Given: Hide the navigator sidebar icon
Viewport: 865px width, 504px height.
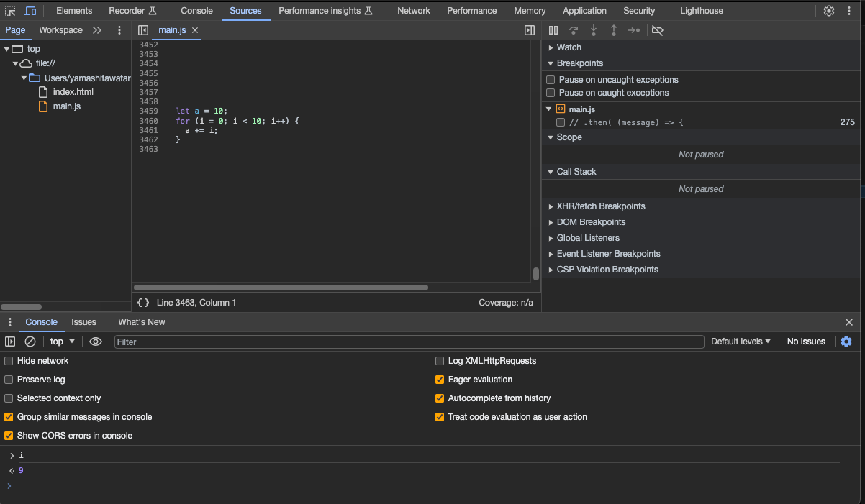Looking at the screenshot, I should pos(143,30).
